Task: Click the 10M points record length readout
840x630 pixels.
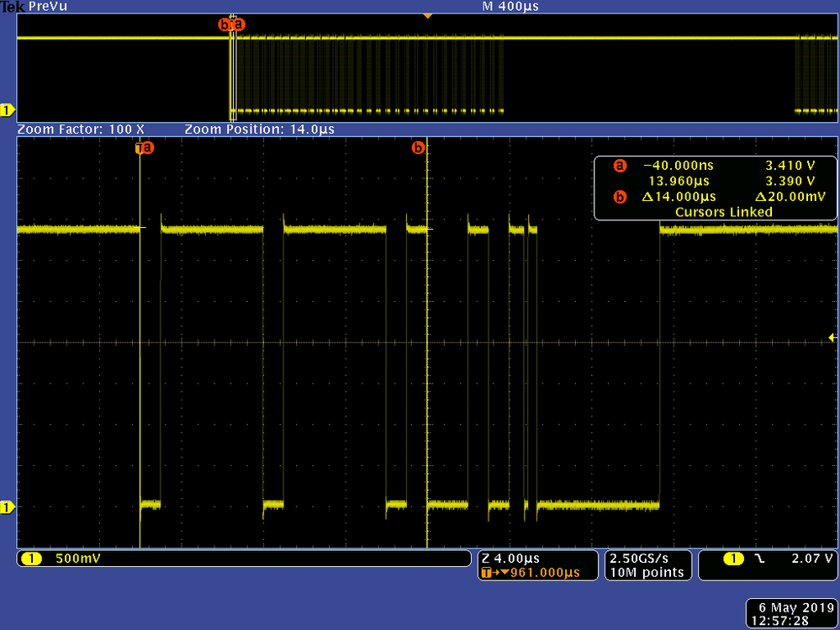Action: 647,573
